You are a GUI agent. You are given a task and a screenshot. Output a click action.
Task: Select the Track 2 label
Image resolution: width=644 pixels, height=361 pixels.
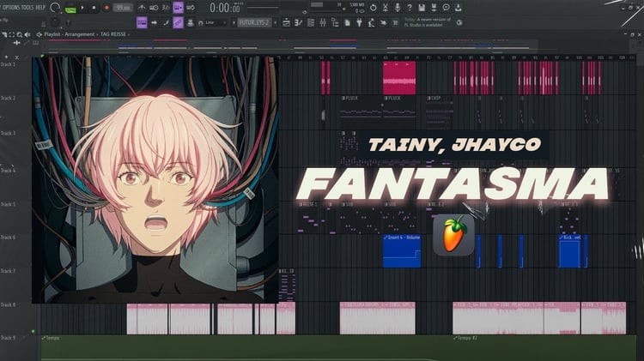point(8,98)
